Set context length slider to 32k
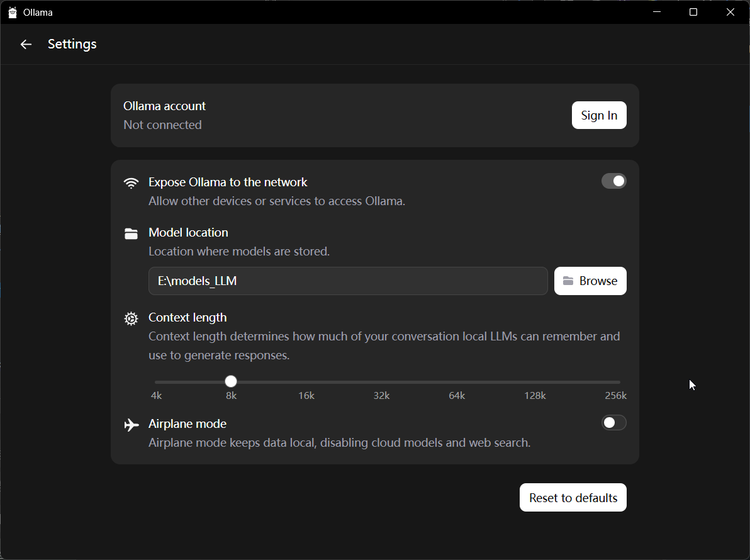 click(381, 382)
